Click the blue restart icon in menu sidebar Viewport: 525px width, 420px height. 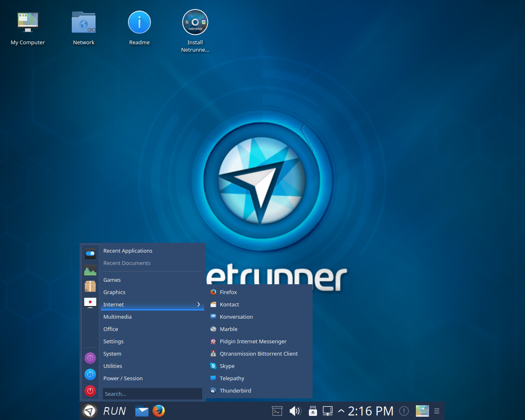click(x=90, y=374)
